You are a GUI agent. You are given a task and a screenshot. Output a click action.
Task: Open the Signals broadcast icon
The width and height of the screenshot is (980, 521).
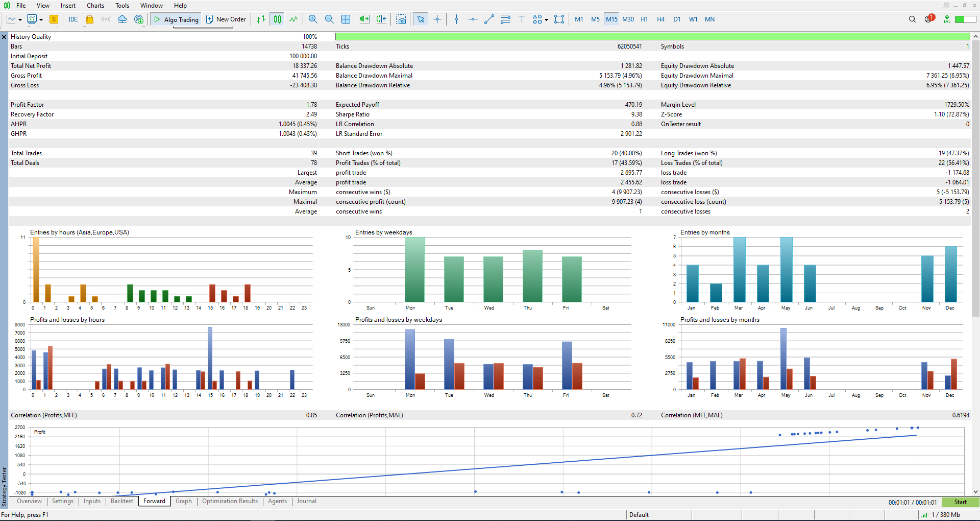(106, 19)
